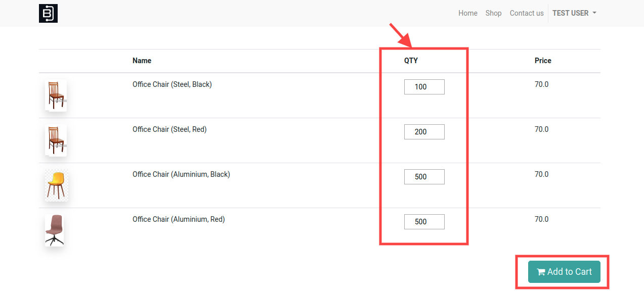
Task: Open the Steel Black office chair image
Action: (x=56, y=95)
